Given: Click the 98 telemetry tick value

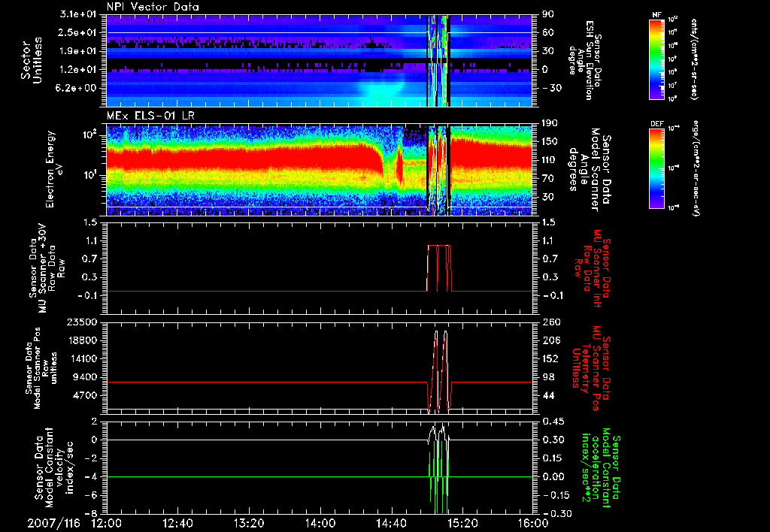Looking at the screenshot, I should coord(547,377).
